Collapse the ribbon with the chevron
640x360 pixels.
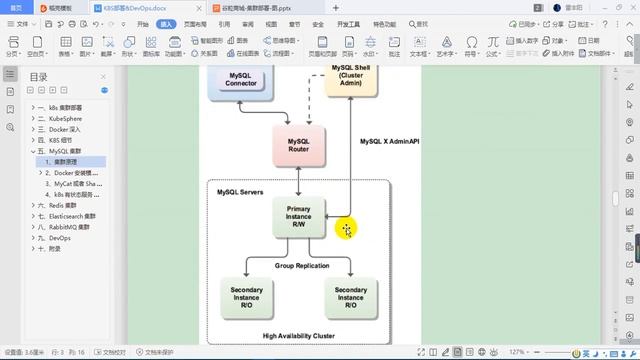[x=629, y=24]
